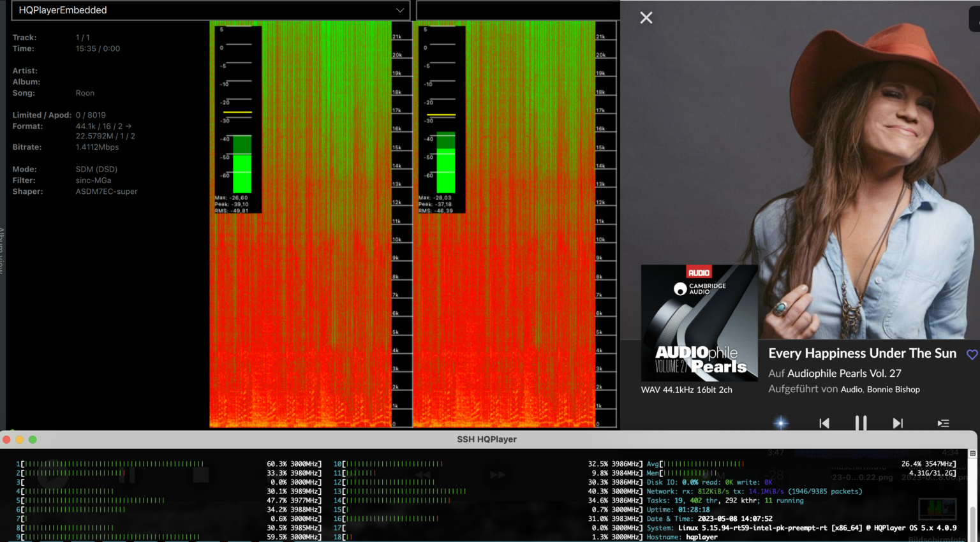Click the green zoom button of the terminal
Screen dimensions: 980x542
coord(33,439)
